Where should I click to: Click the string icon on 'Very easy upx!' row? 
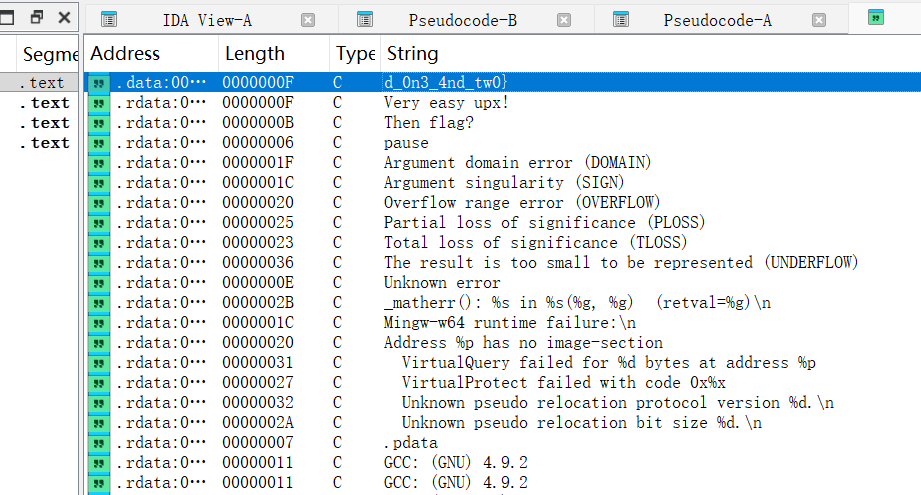pyautogui.click(x=99, y=103)
